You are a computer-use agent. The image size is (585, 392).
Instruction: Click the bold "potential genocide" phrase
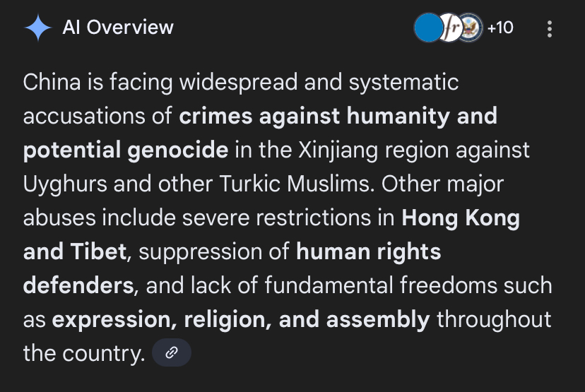click(126, 150)
